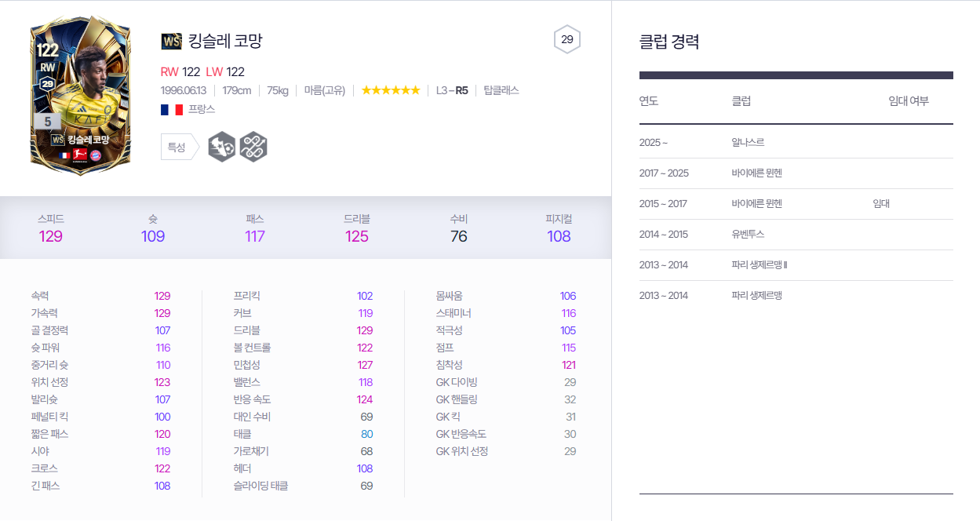Click the 피지컬 108 summary stat
Screen dimensions: 980x521
pyautogui.click(x=559, y=228)
